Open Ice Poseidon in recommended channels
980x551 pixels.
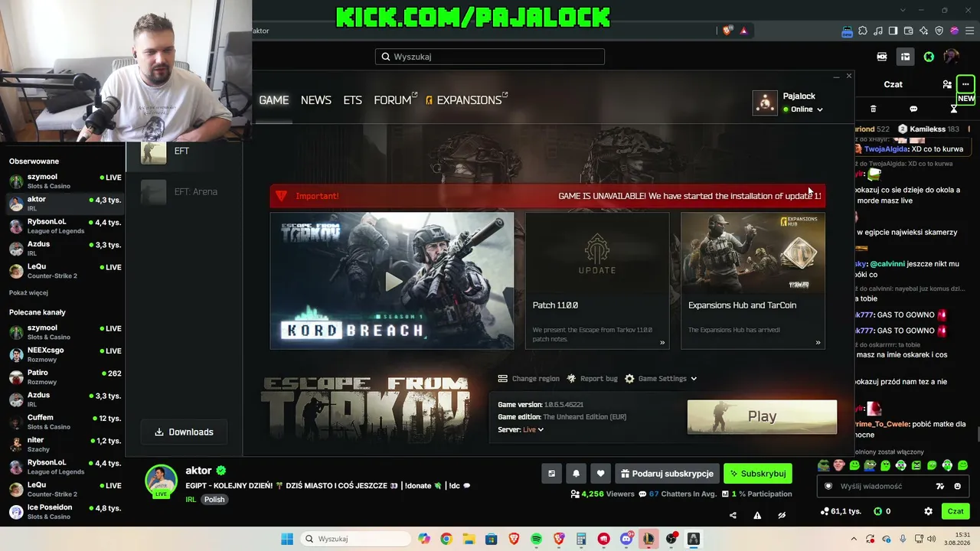65,511
